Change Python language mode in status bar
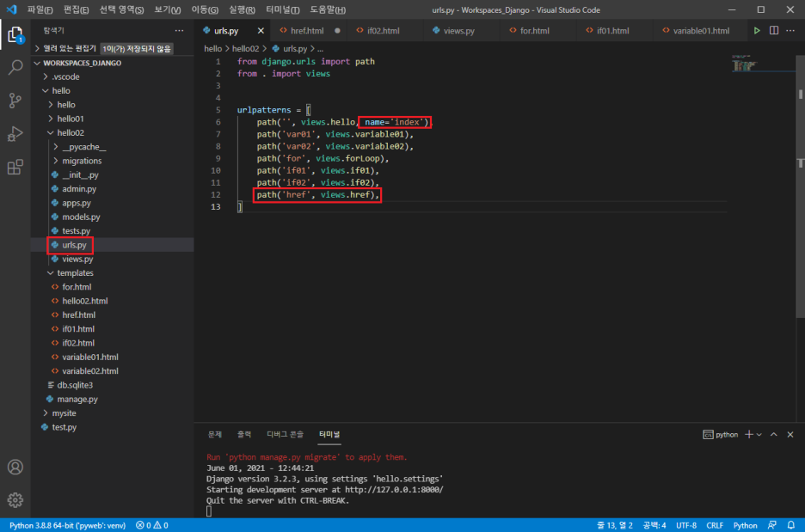The height and width of the screenshot is (532, 805). pyautogui.click(x=745, y=525)
